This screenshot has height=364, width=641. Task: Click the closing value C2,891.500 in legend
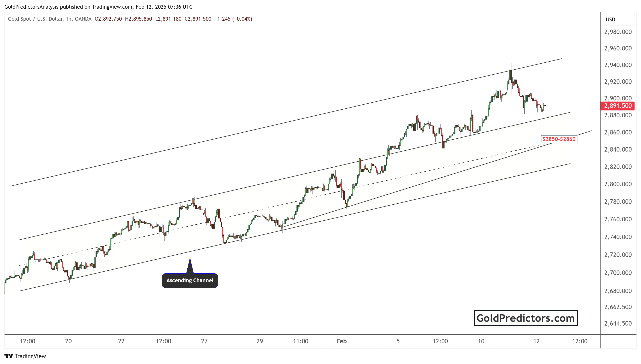pyautogui.click(x=198, y=19)
